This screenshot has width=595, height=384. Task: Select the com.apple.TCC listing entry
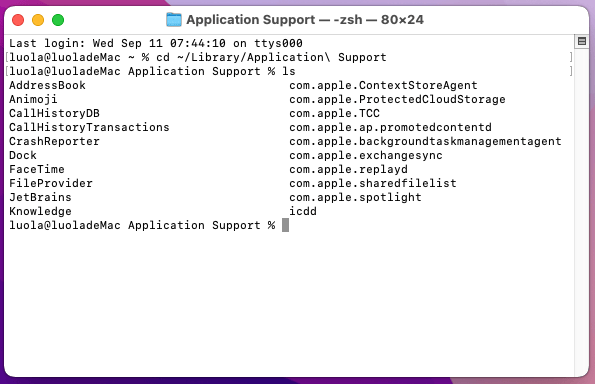click(334, 113)
